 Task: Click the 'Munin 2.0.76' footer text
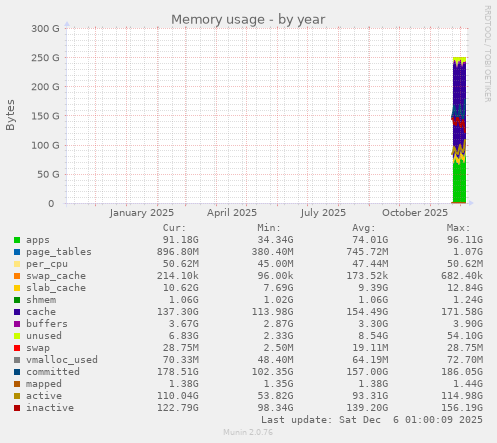tap(248, 432)
